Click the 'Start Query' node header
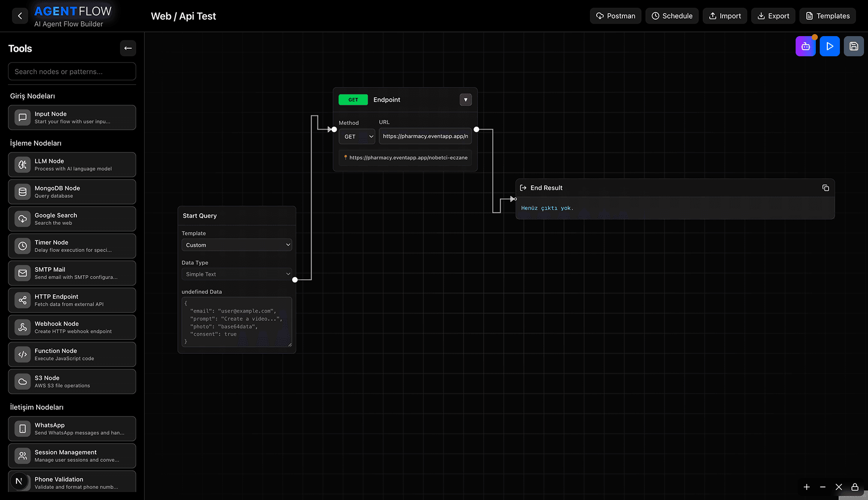 click(x=200, y=216)
